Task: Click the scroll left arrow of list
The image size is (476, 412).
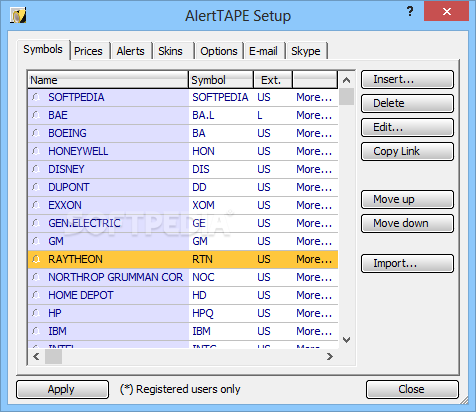Action: point(36,357)
